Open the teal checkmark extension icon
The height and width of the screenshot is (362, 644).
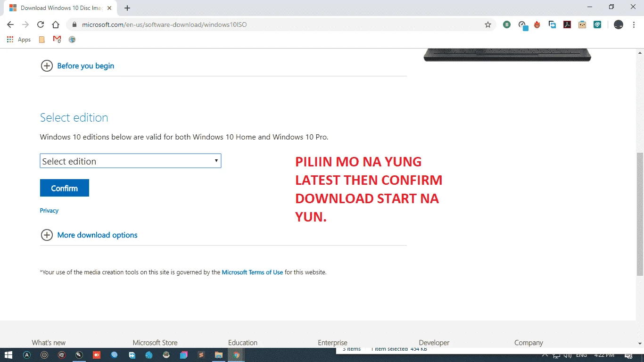597,25
